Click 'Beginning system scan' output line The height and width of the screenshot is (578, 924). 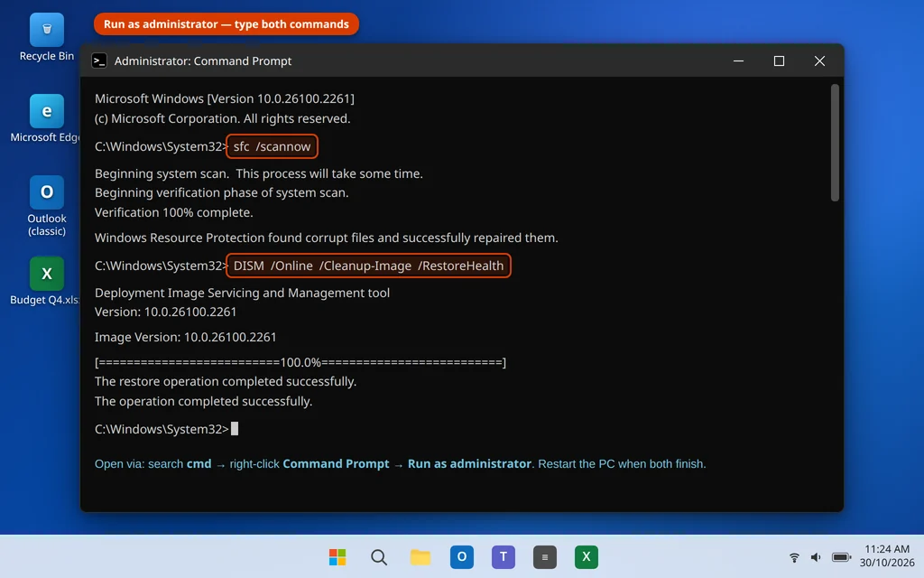tap(259, 173)
